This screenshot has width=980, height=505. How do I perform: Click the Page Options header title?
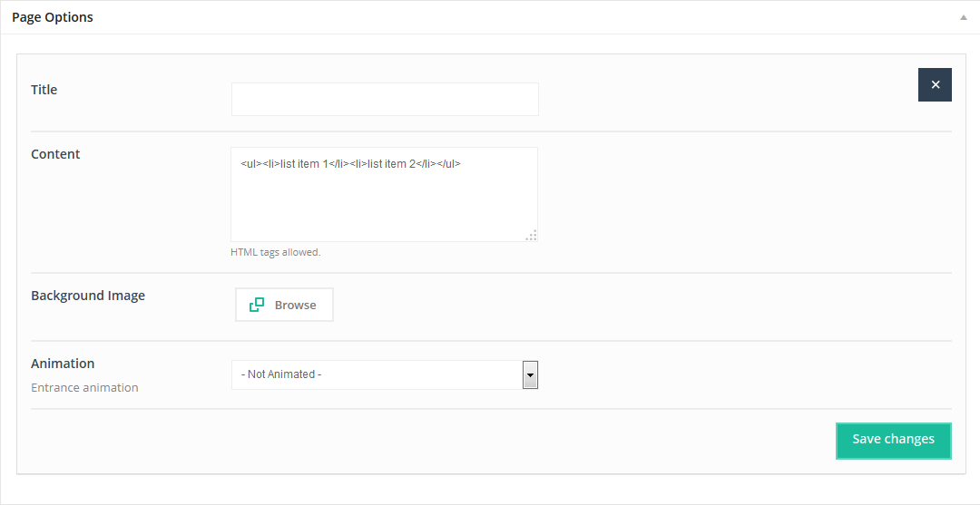tap(53, 17)
